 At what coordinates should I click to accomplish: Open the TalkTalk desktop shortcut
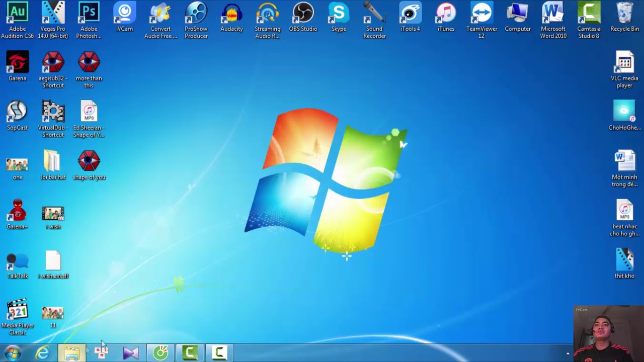tap(17, 265)
